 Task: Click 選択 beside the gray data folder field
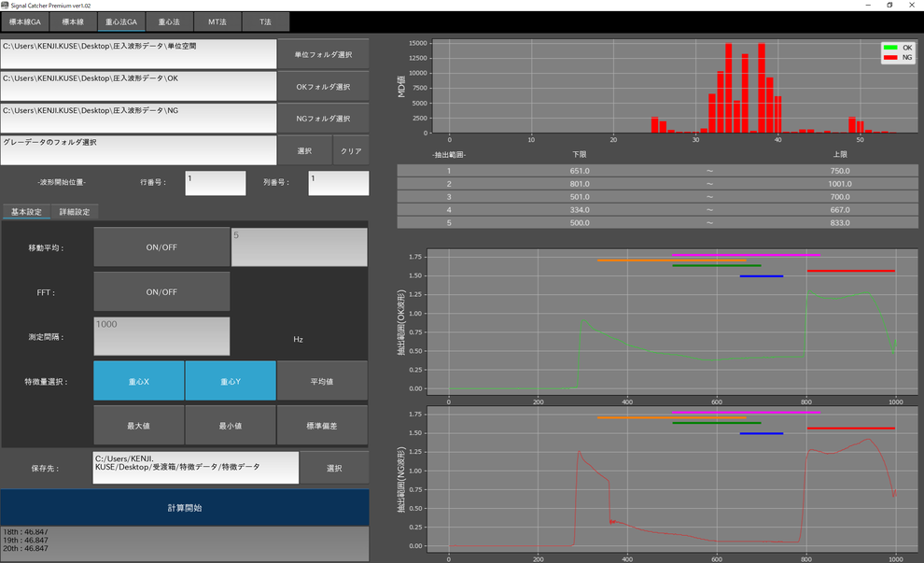304,151
